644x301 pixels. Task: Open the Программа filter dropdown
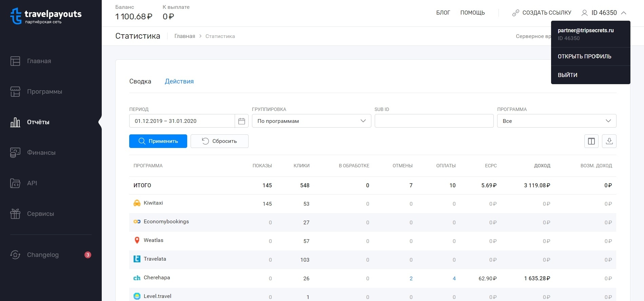pyautogui.click(x=556, y=121)
